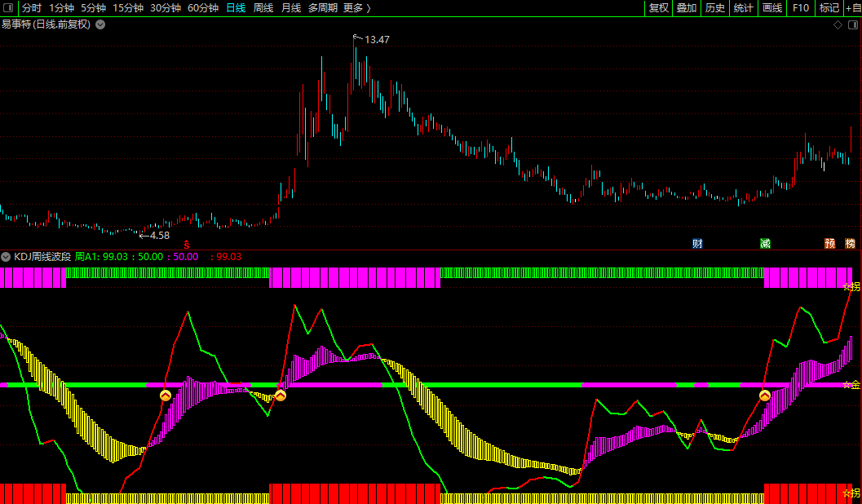Click the diamond icon below the toolbar
Screen dimensions: 862x504
pyautogui.click(x=838, y=24)
